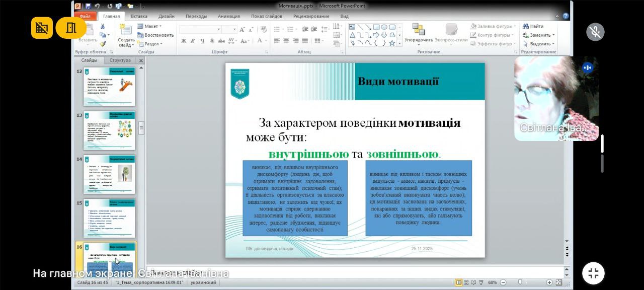This screenshot has width=644, height=290.
Task: Select the Format Painter brush icon
Action: tap(103, 44)
